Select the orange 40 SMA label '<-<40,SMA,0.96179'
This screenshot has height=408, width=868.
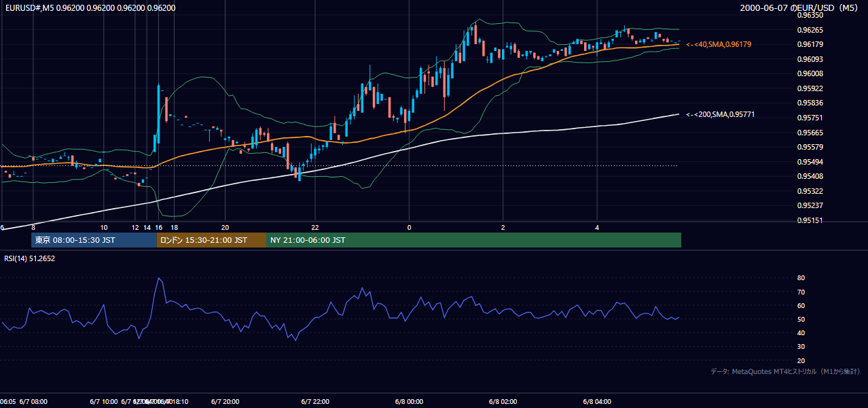click(718, 44)
